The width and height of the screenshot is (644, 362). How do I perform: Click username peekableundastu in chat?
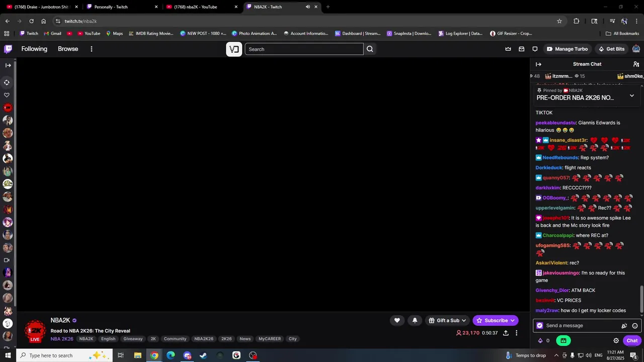(x=555, y=123)
